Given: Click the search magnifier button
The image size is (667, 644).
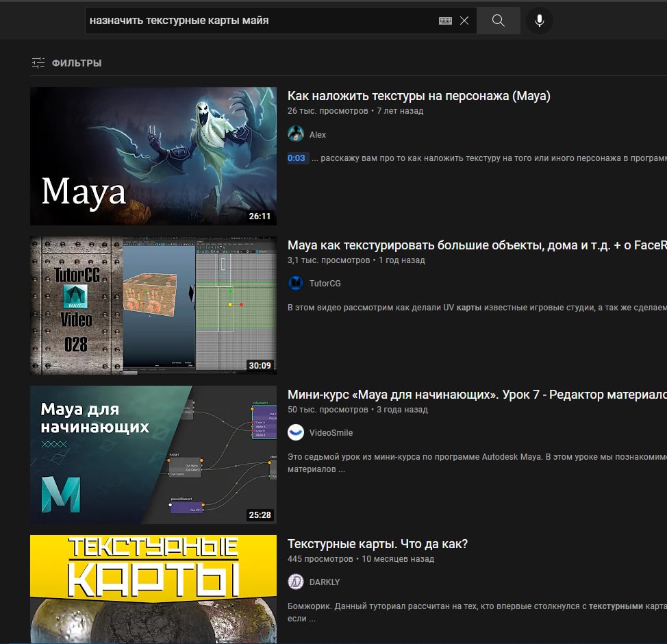Looking at the screenshot, I should click(498, 21).
